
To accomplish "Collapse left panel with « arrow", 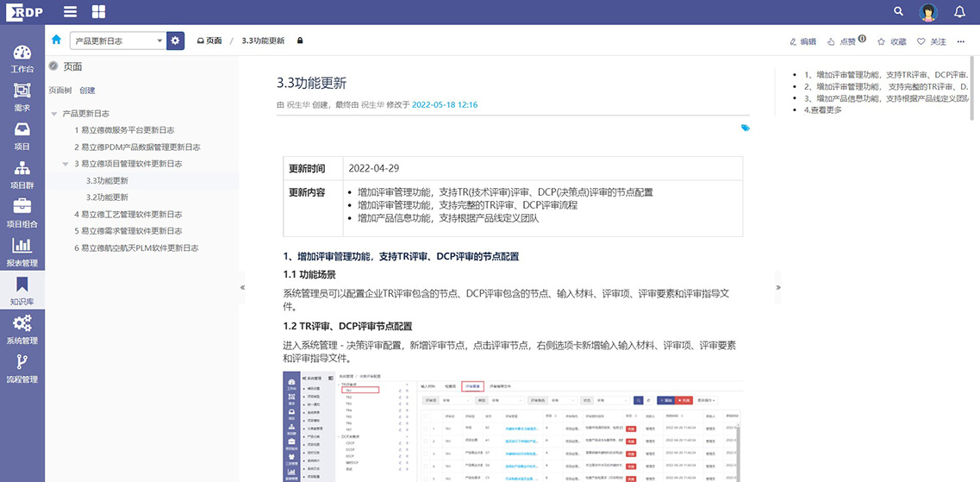I will 242,288.
